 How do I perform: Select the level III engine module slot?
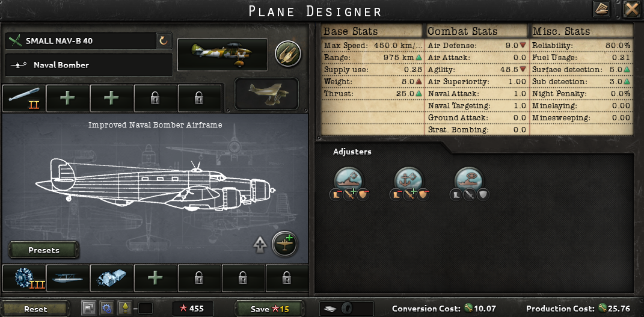[x=24, y=278]
